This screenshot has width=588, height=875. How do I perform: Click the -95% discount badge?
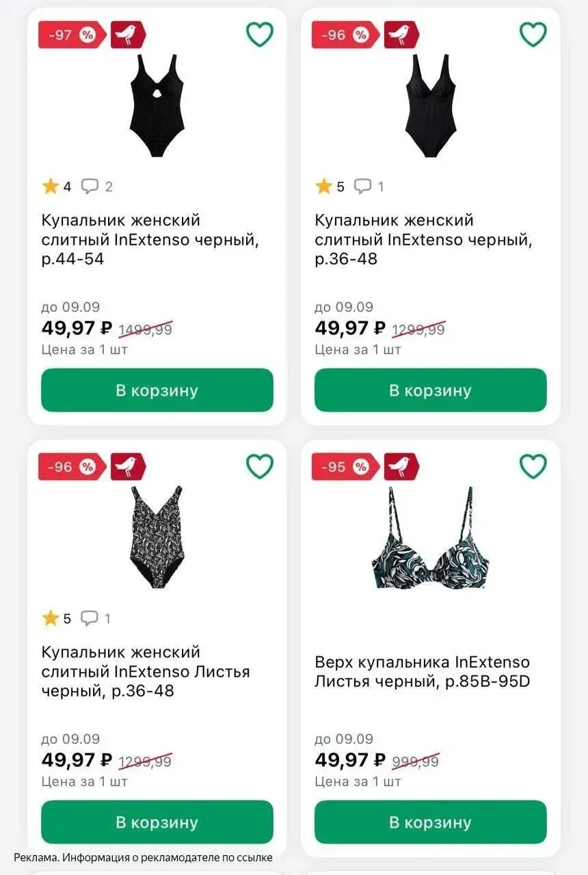pos(346,467)
